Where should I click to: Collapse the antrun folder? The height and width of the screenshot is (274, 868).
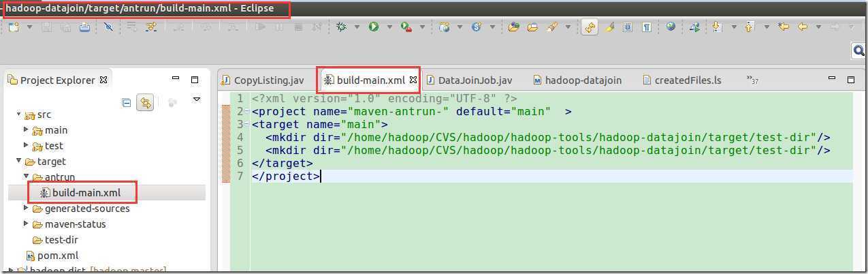pyautogui.click(x=27, y=177)
